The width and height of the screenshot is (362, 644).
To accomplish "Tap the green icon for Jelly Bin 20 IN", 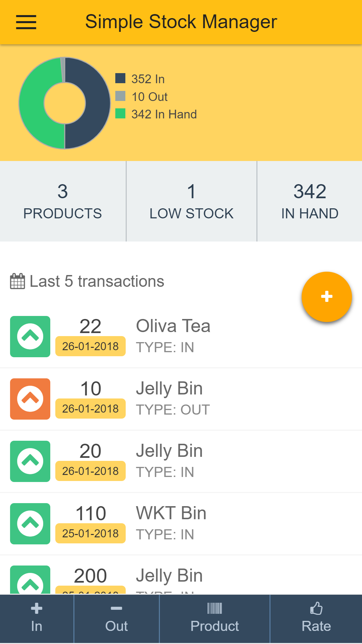I will click(30, 461).
